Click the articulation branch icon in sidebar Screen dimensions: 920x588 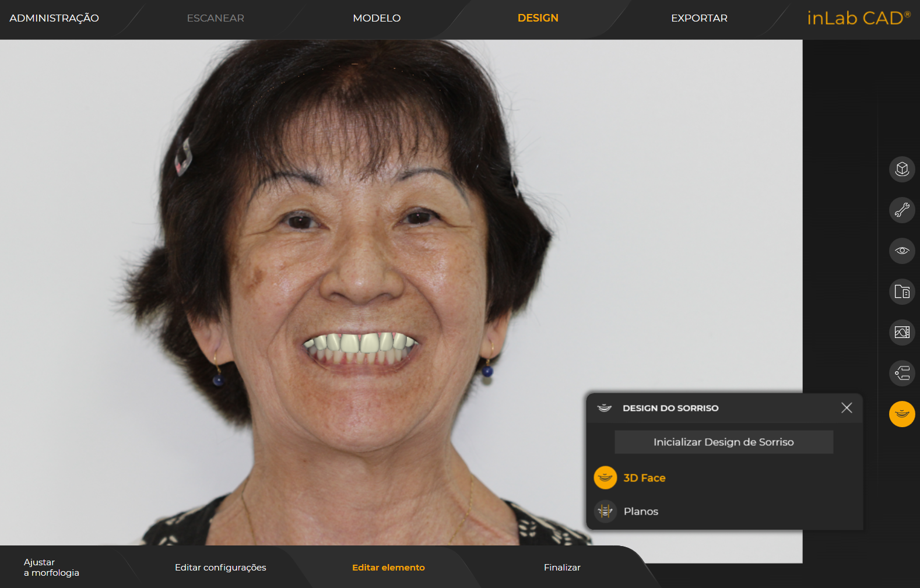pos(902,374)
